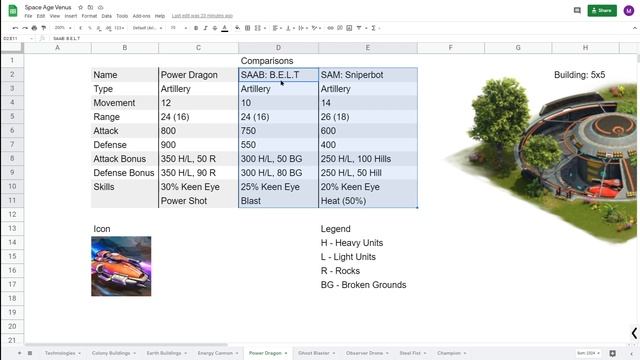Insert a comment from toolbar
Screen dimensions: 640x360
(x=340, y=28)
